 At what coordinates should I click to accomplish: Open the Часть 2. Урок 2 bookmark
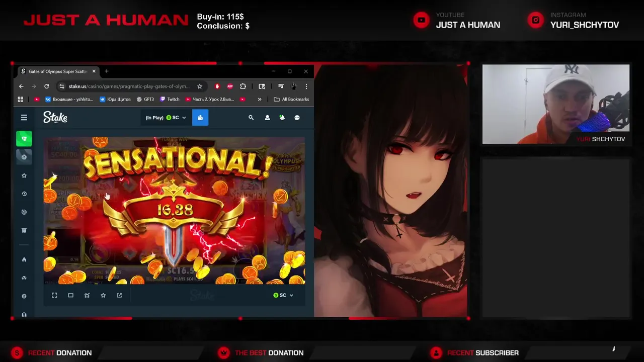pos(210,100)
